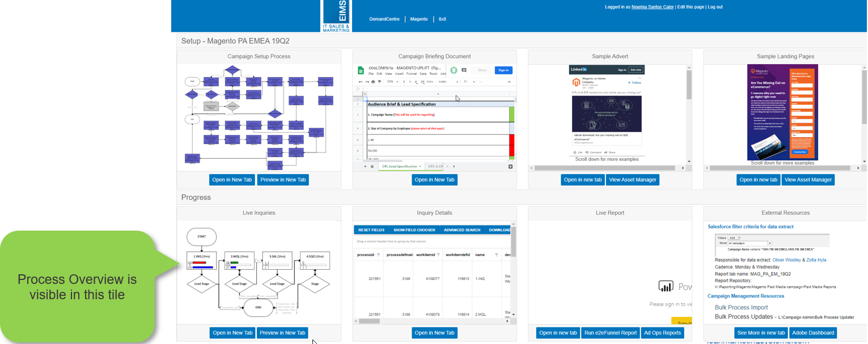Click the blue Sign in button in the sheet

pyautogui.click(x=503, y=70)
